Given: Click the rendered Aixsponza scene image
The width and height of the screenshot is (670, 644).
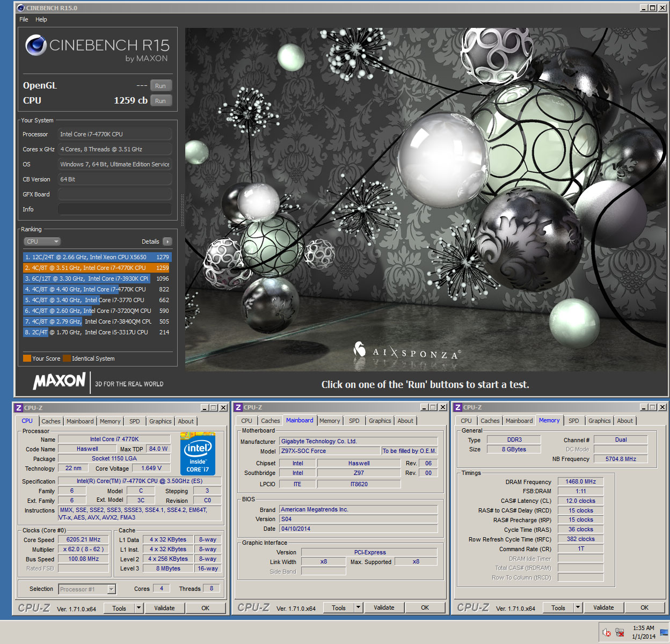Looking at the screenshot, I should tap(426, 200).
